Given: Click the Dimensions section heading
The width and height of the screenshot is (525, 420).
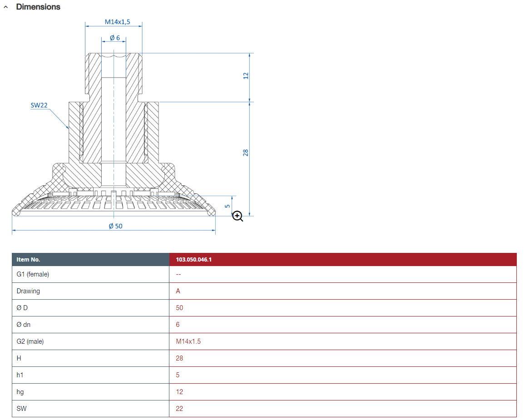Looking at the screenshot, I should click(x=38, y=7).
